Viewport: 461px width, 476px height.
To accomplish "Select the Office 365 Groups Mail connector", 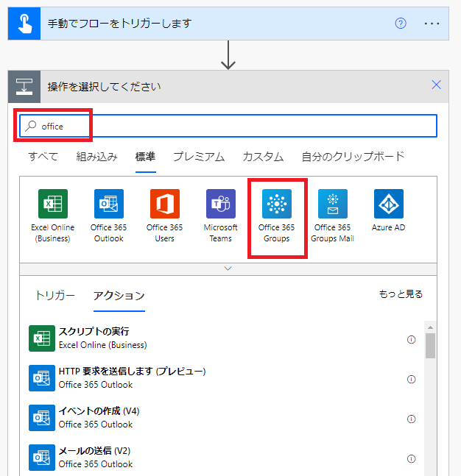I will pyautogui.click(x=333, y=204).
